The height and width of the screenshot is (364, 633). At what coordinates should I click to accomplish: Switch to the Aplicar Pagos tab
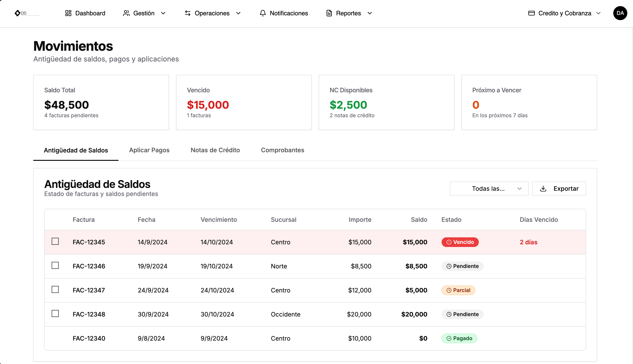tap(149, 150)
